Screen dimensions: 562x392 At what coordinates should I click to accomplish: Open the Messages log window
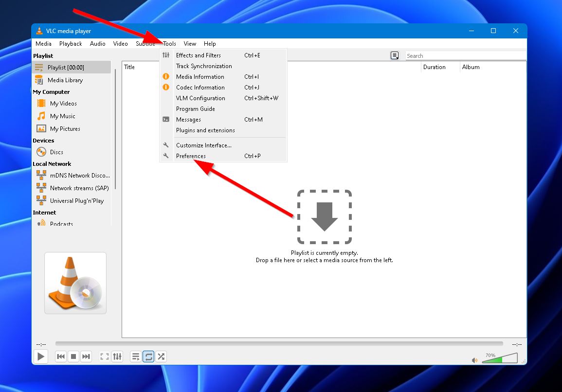[223, 120]
